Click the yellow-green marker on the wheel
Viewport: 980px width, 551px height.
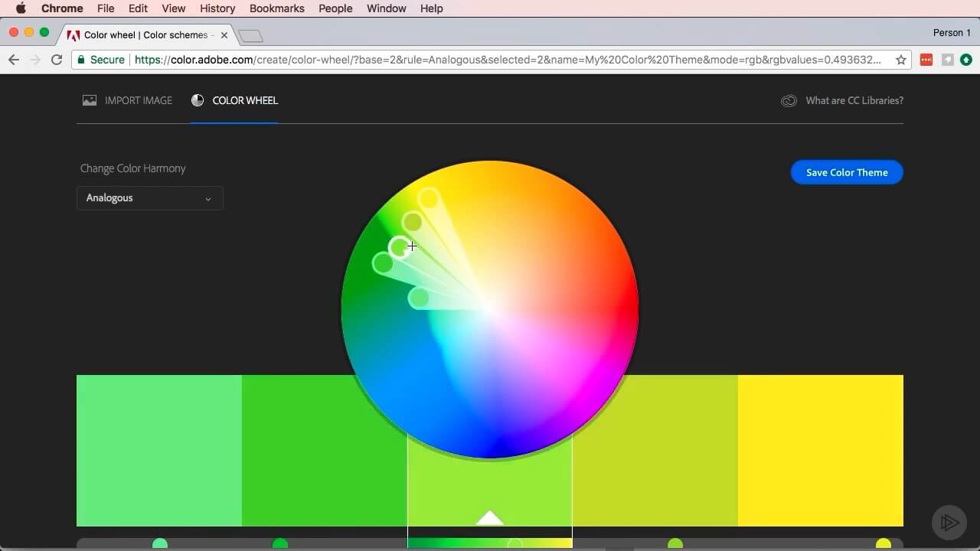(x=413, y=222)
